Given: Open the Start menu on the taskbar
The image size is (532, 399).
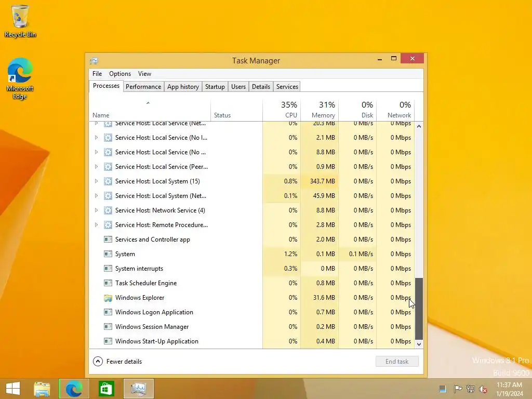Looking at the screenshot, I should click(x=13, y=389).
